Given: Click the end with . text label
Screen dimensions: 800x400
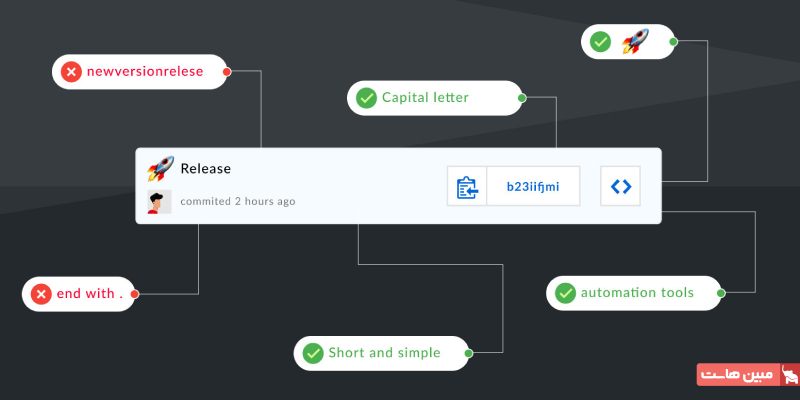Looking at the screenshot, I should [x=90, y=294].
